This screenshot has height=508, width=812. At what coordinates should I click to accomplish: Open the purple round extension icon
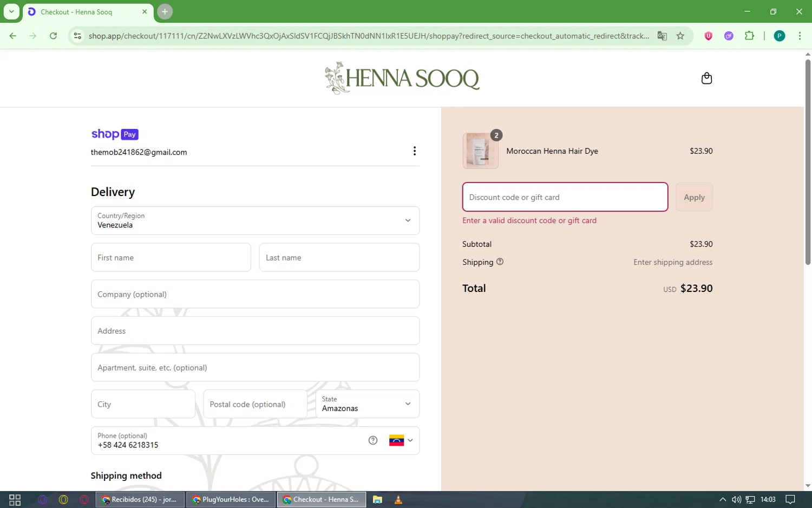pyautogui.click(x=729, y=36)
